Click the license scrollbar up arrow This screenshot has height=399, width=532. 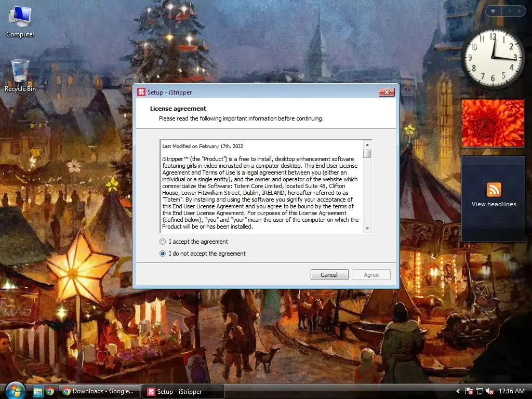[x=367, y=145]
